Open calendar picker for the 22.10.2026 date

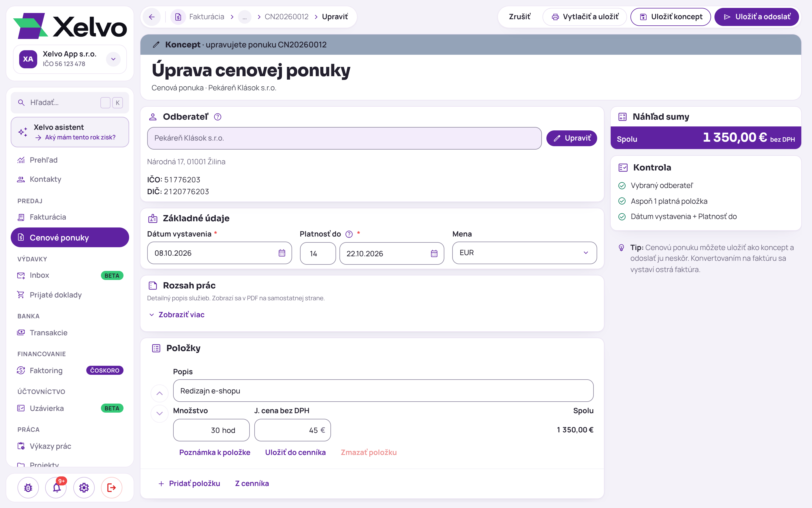pos(434,254)
